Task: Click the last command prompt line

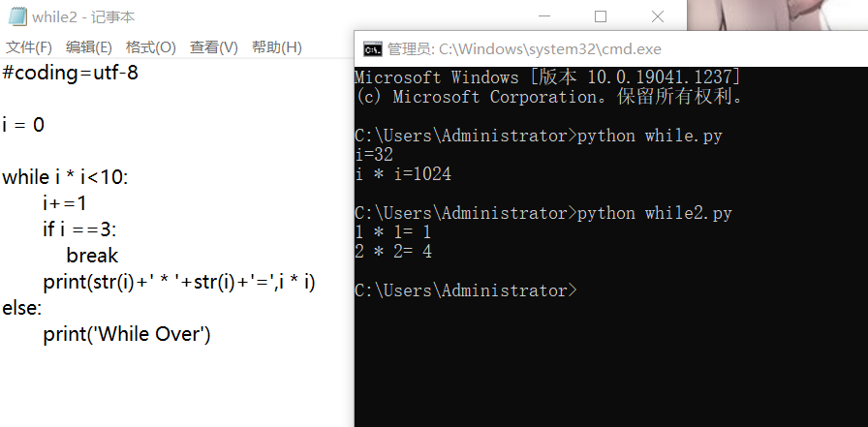Action: [x=465, y=290]
